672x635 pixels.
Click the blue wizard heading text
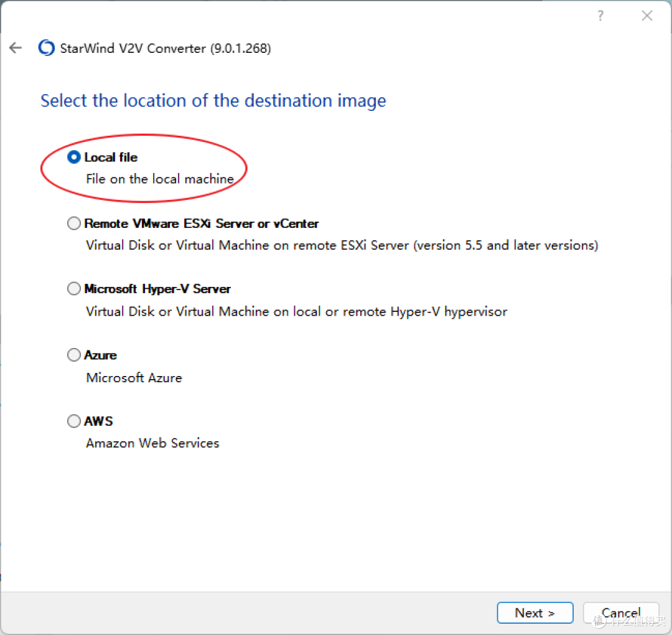(x=213, y=100)
